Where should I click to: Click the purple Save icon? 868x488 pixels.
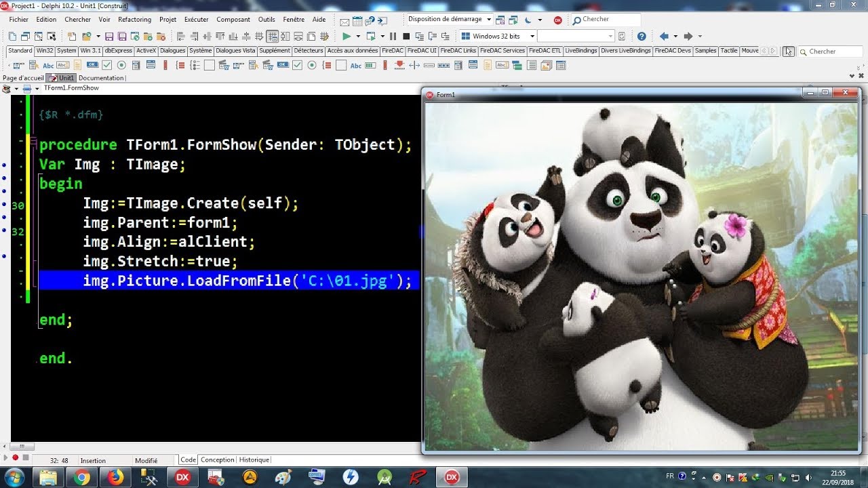pos(109,36)
